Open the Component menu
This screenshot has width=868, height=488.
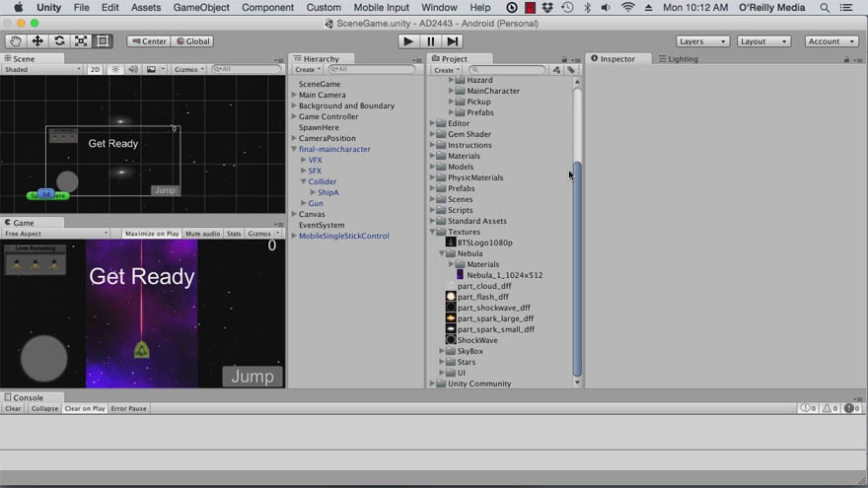[268, 7]
